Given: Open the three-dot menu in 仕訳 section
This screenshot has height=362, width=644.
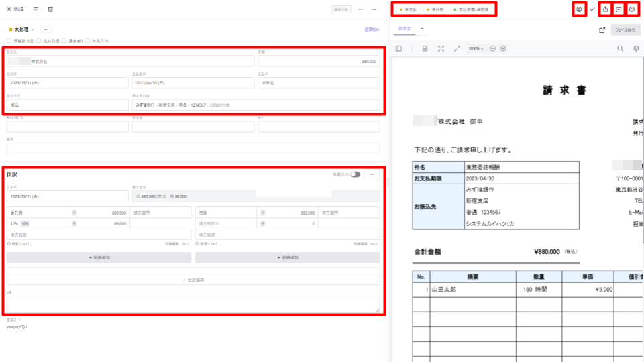Looking at the screenshot, I should pyautogui.click(x=372, y=174).
